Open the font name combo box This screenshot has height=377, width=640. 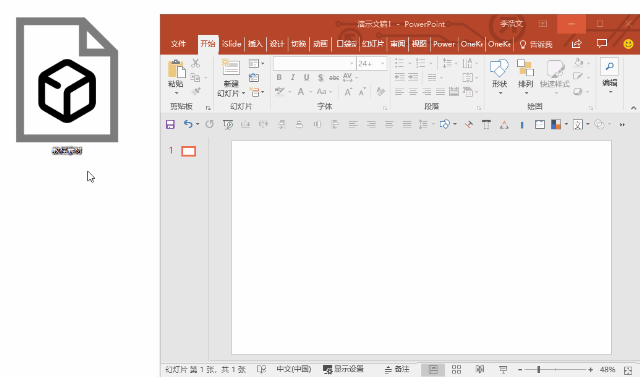(x=314, y=64)
